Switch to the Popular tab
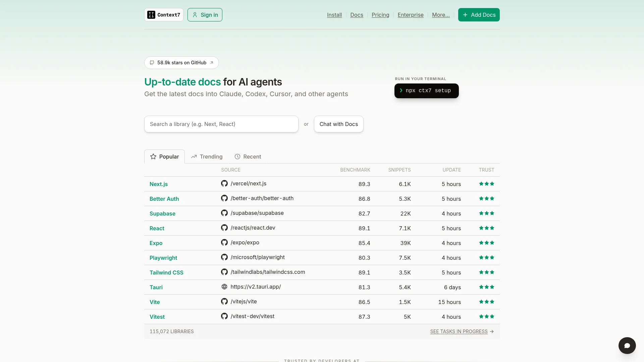 pyautogui.click(x=164, y=157)
